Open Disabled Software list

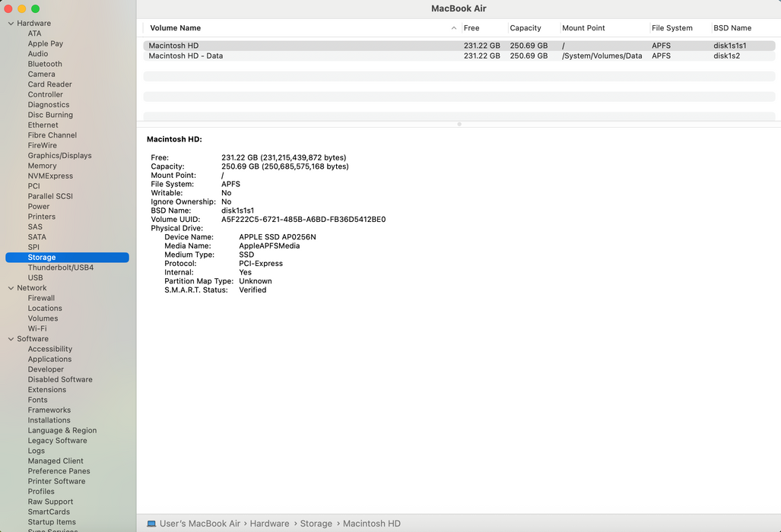(x=60, y=380)
